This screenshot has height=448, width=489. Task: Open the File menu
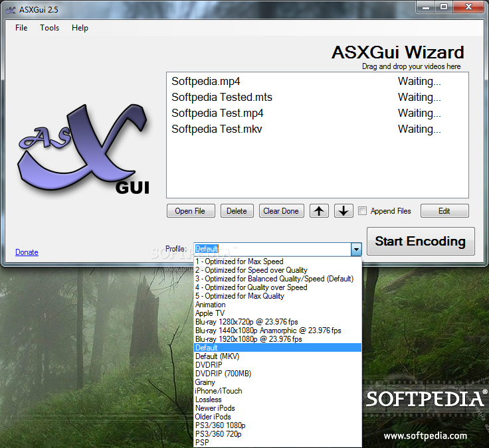pos(21,28)
